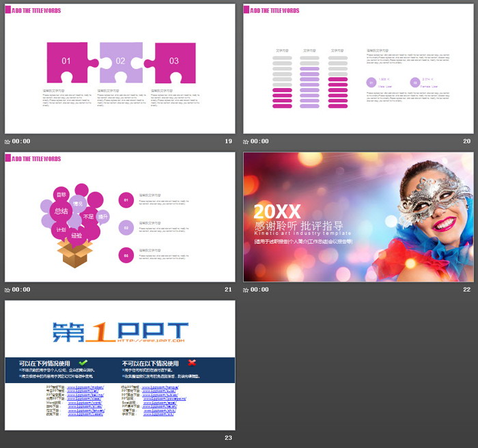Click the 00:00 timing under slide 22
The height and width of the screenshot is (448, 478).
260,290
